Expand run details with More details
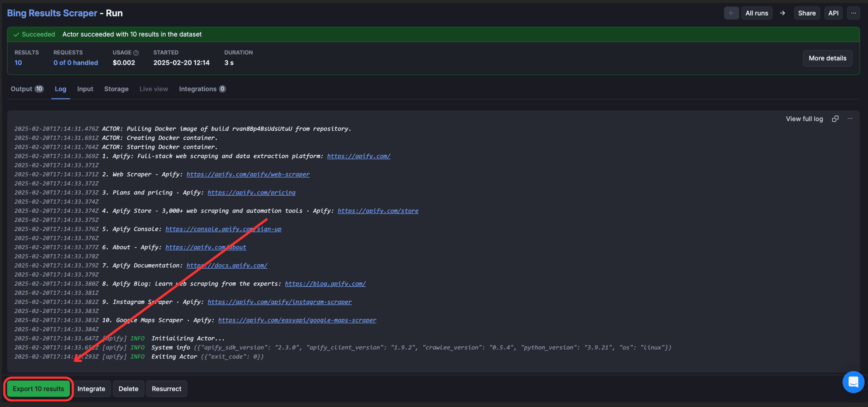The image size is (868, 407). click(x=827, y=58)
